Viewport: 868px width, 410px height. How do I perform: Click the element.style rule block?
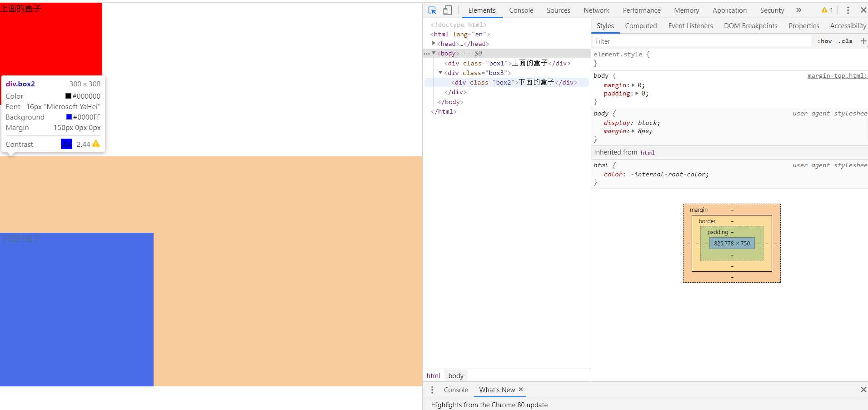[x=729, y=59]
